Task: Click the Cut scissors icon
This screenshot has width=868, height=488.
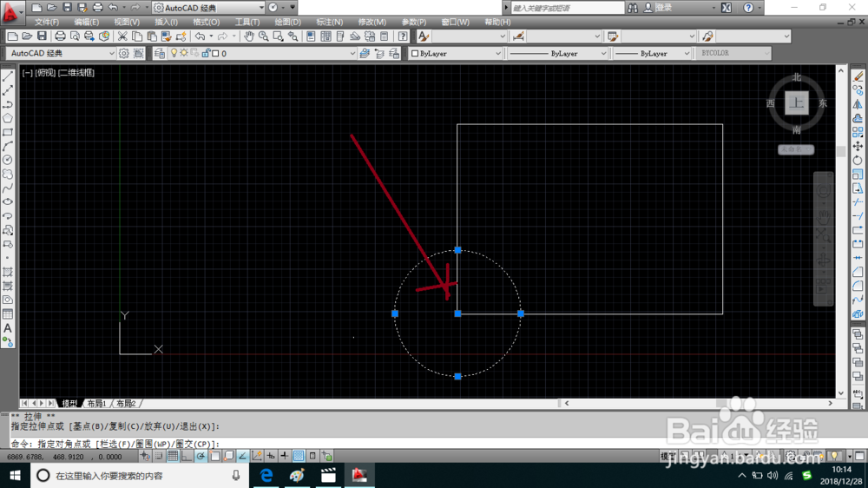Action: pyautogui.click(x=122, y=36)
